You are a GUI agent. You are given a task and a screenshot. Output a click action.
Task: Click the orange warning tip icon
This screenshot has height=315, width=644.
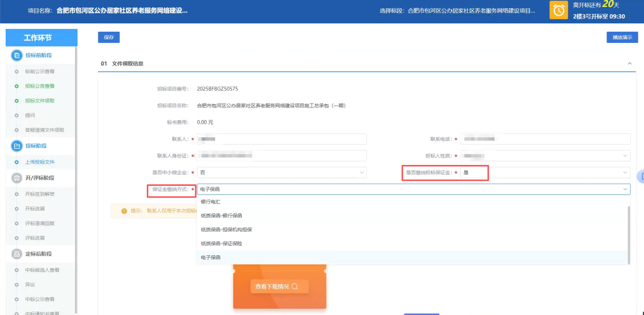pos(124,211)
